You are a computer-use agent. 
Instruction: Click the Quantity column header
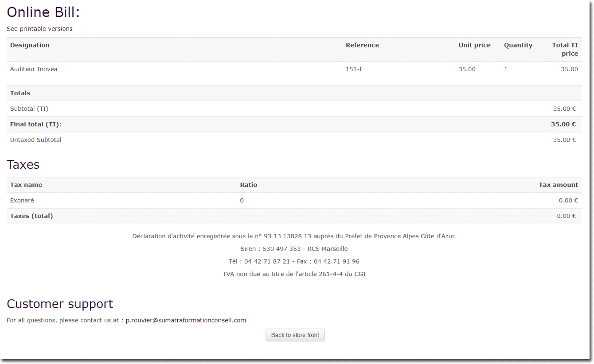pyautogui.click(x=518, y=45)
